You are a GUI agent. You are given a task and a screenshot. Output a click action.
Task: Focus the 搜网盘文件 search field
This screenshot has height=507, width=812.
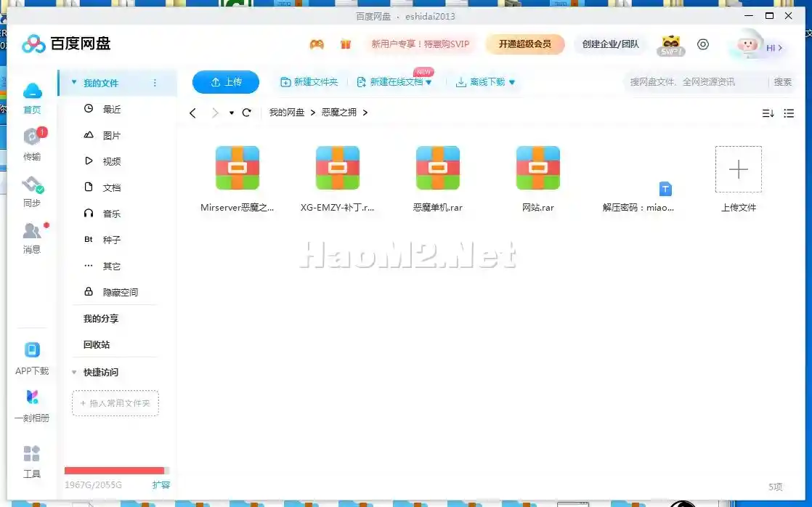[x=697, y=82]
